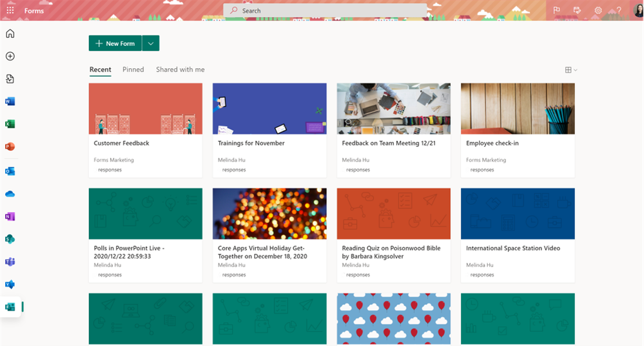Open Teams from the sidebar
644x346 pixels.
click(10, 262)
